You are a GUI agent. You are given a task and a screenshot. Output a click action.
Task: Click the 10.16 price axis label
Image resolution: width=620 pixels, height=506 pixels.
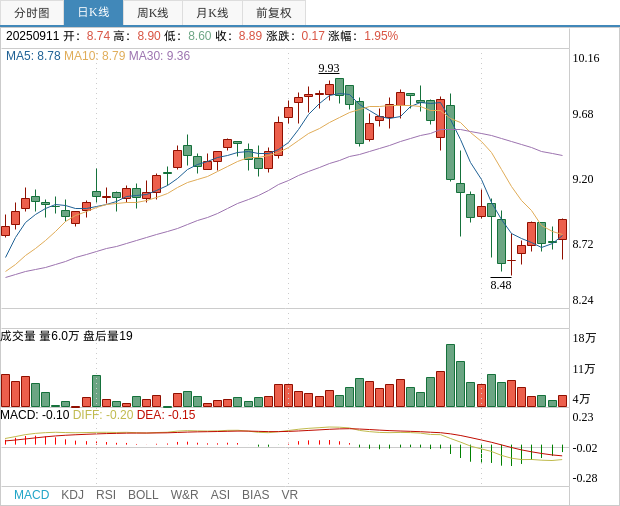coord(586,58)
